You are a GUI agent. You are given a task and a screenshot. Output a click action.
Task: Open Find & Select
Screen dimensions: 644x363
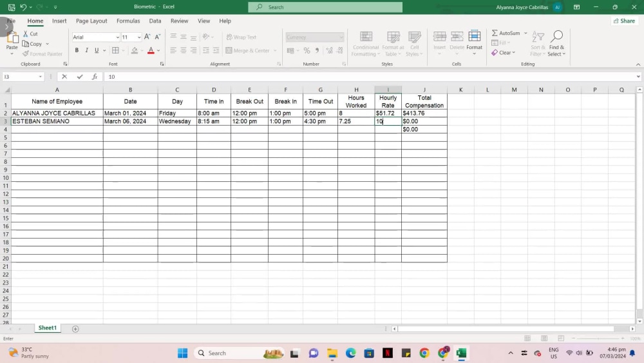(x=556, y=44)
